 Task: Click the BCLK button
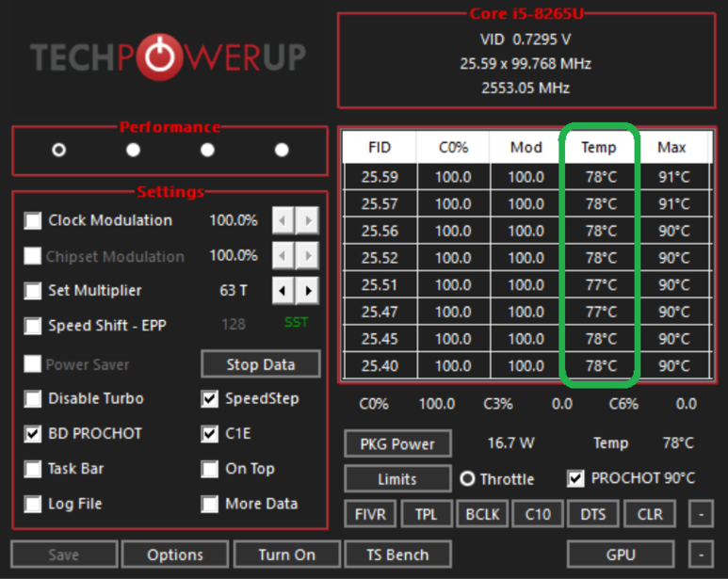(x=482, y=514)
